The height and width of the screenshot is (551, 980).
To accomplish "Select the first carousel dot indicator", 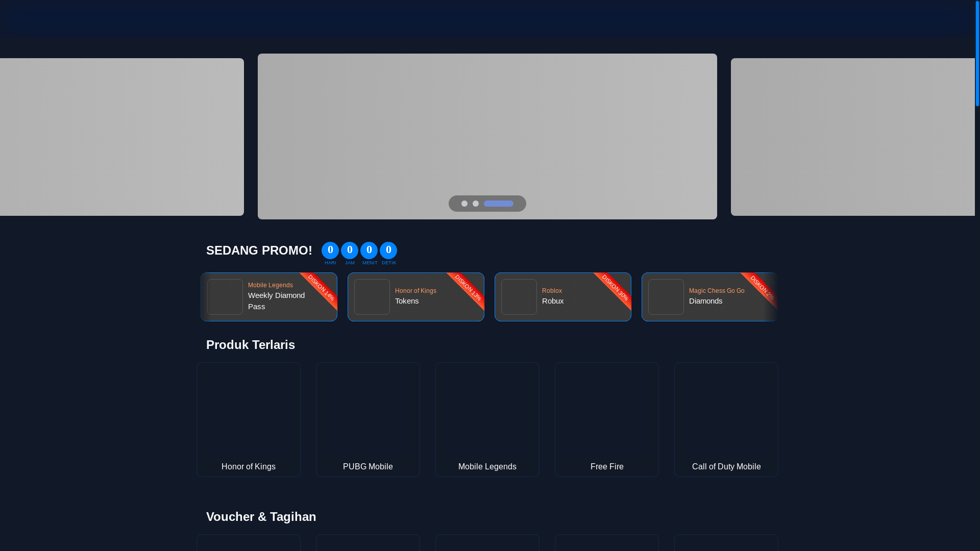I will [x=464, y=204].
